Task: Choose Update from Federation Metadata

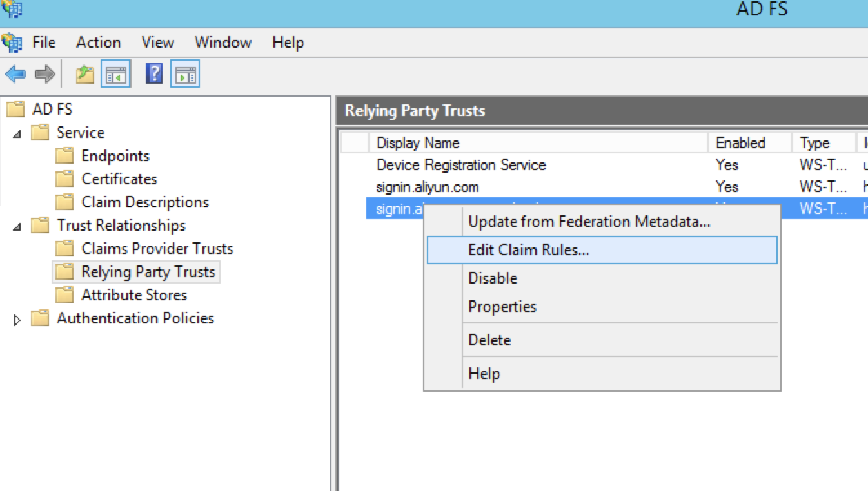Action: click(602, 222)
